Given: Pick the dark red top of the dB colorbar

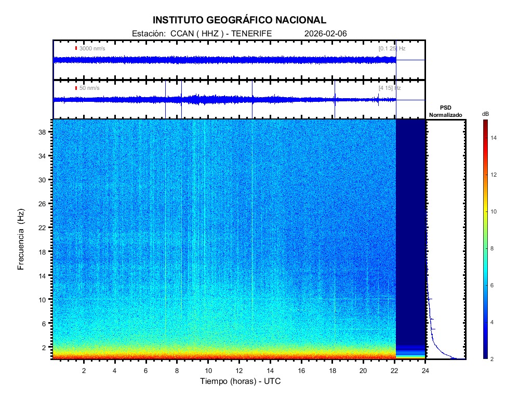Looking at the screenshot, I should (485, 123).
